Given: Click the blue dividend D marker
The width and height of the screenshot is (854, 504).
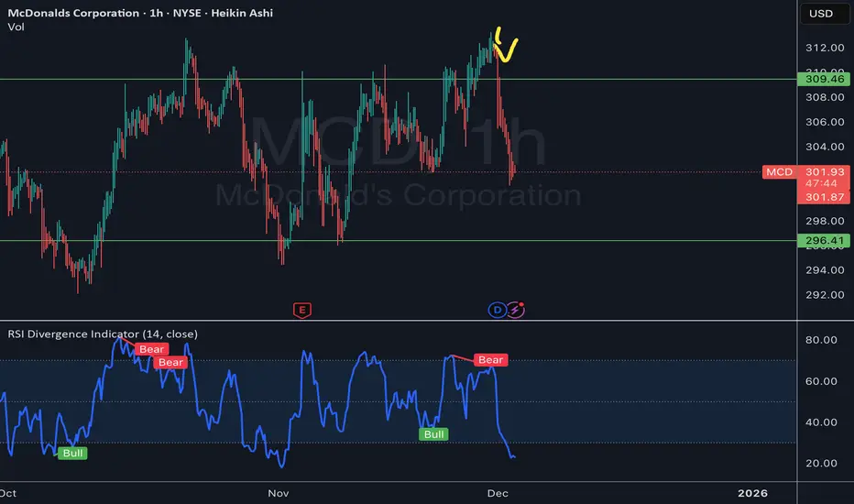Looking at the screenshot, I should (x=497, y=310).
